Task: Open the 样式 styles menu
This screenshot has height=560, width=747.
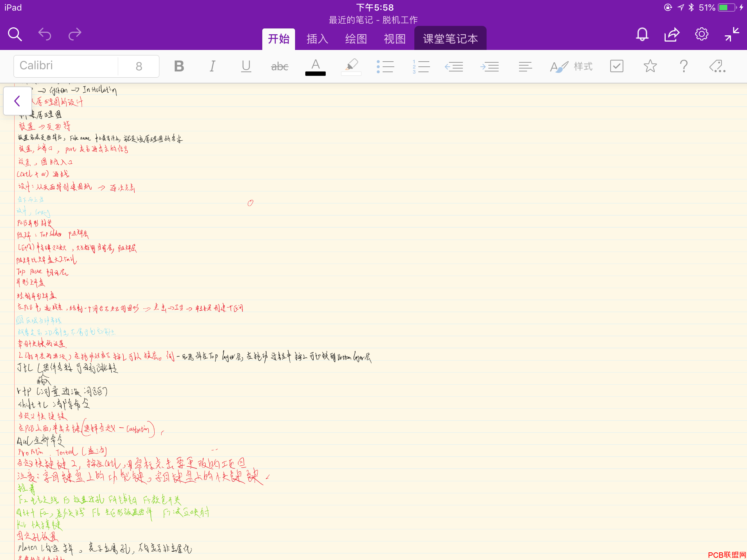Action: coord(571,66)
